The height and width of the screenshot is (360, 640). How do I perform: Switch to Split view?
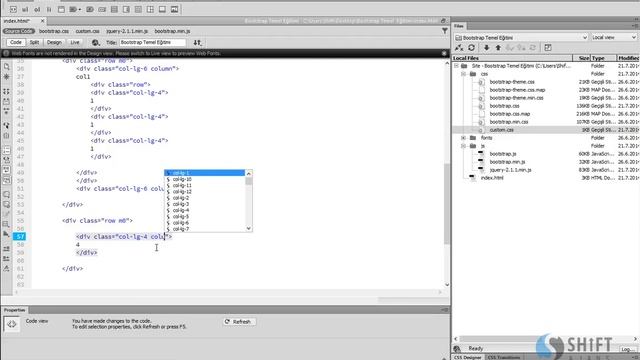tap(34, 42)
